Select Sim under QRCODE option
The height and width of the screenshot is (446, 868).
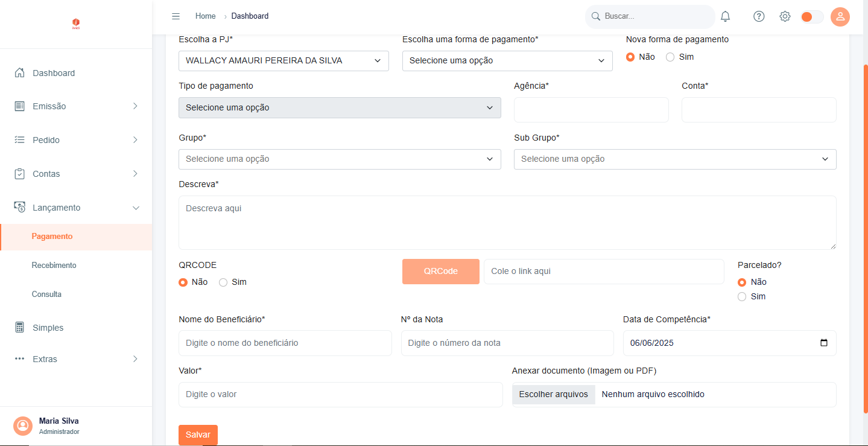[223, 282]
